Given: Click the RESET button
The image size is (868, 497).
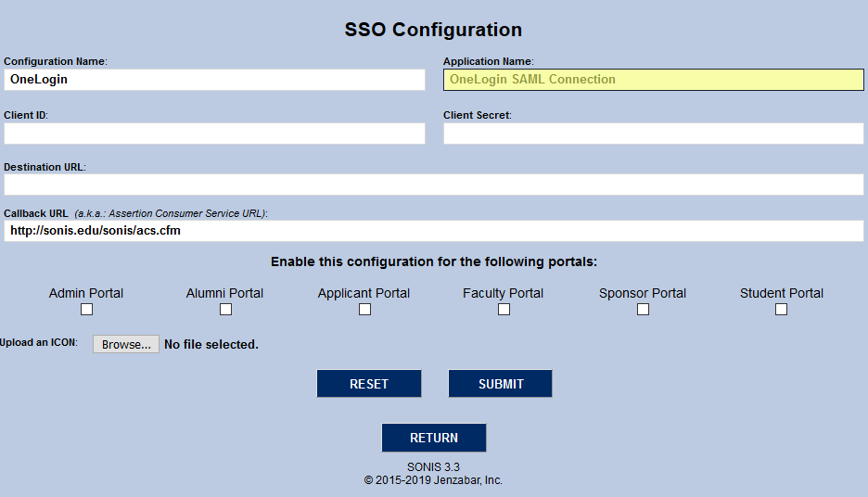Looking at the screenshot, I should point(369,384).
